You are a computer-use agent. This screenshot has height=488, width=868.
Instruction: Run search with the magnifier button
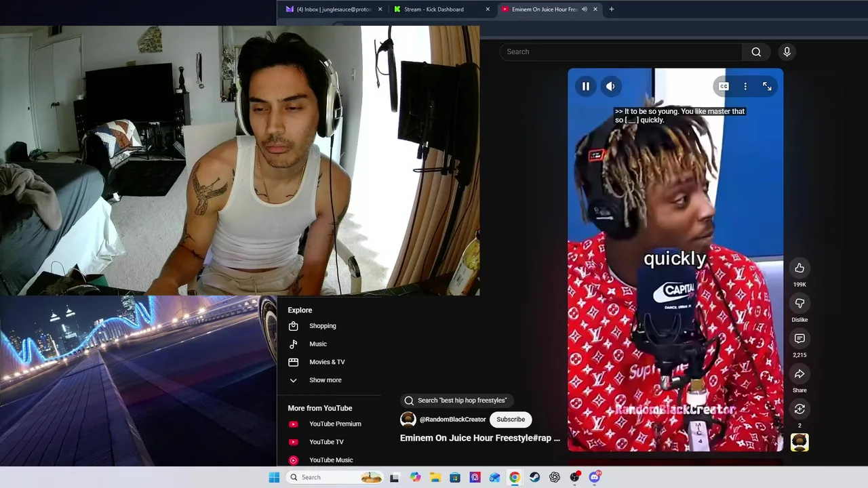[756, 52]
